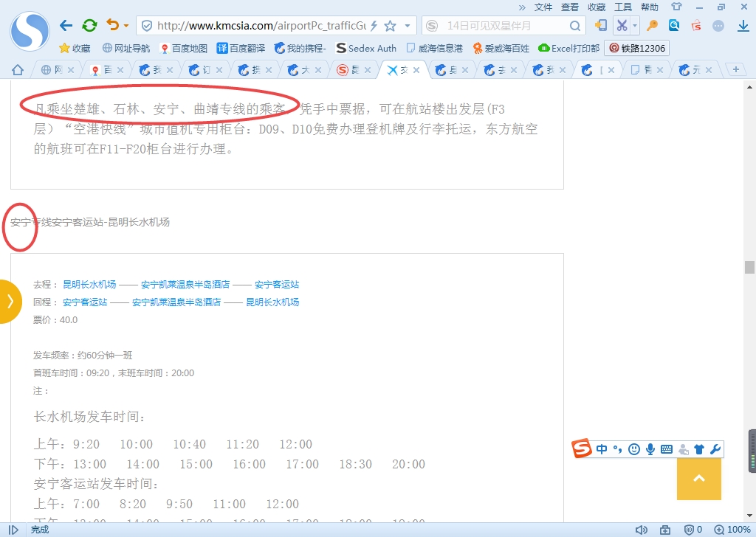Viewport: 756px width, 537px height.
Task: Click the home icon in the tab bar
Action: click(x=18, y=70)
